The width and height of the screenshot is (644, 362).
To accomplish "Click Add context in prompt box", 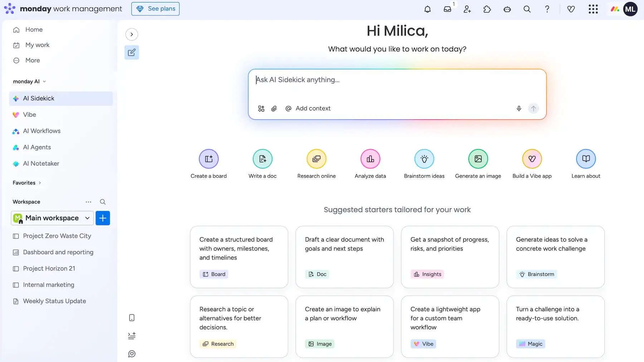I will pyautogui.click(x=308, y=108).
